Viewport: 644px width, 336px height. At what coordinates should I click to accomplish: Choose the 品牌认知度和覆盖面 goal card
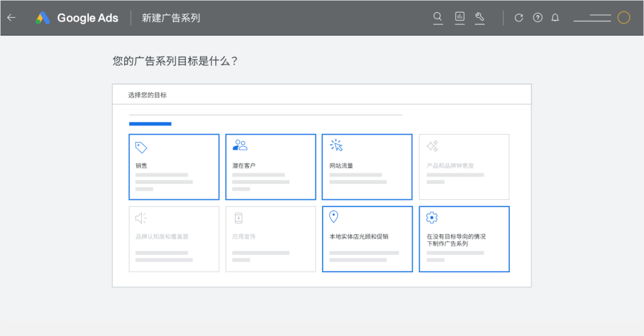coord(174,239)
